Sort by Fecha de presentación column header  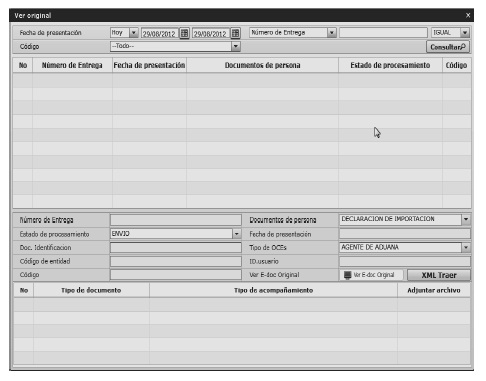coord(149,65)
